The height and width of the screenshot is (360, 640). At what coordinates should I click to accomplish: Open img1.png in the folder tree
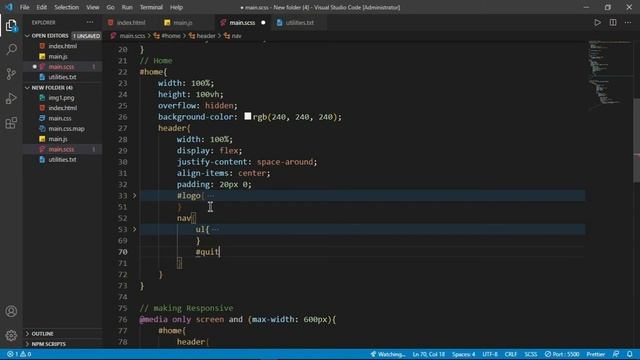(61, 98)
